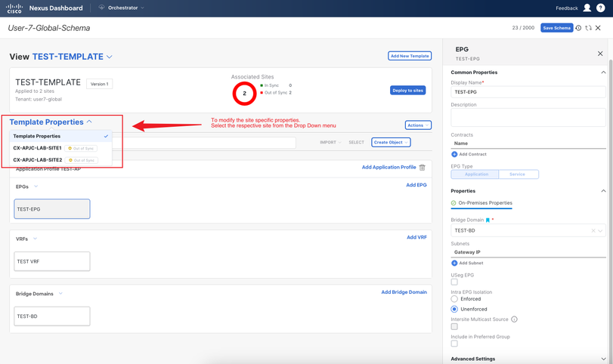The height and width of the screenshot is (364, 613).
Task: Click Add New Template
Action: (410, 56)
